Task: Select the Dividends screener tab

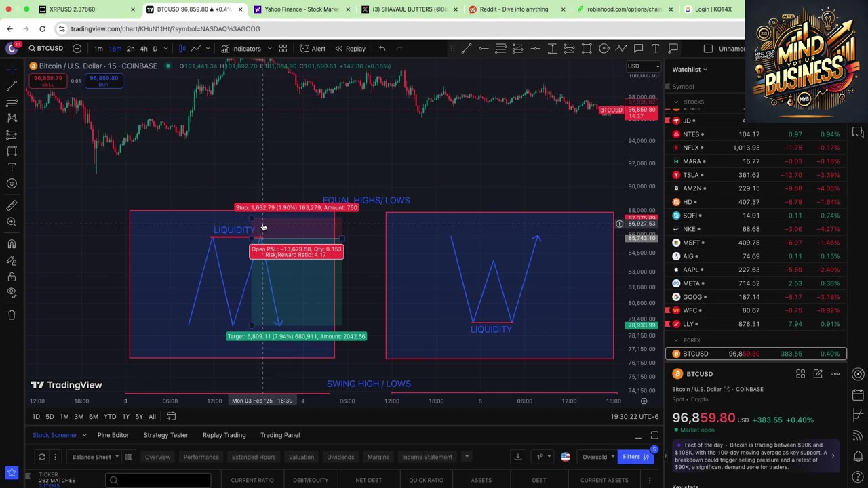Action: pos(340,457)
